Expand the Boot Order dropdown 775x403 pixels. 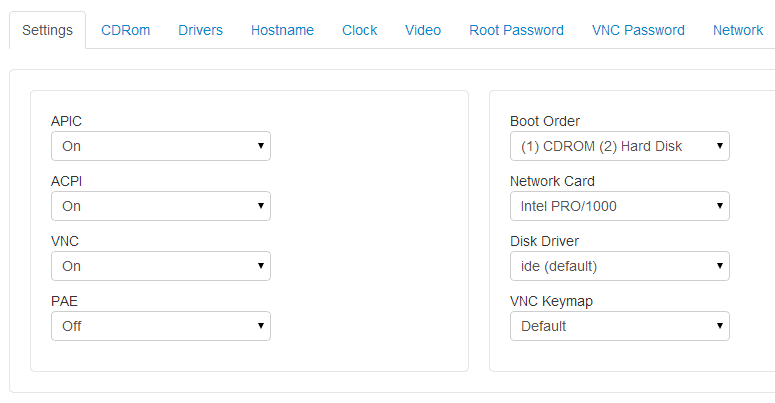[620, 146]
